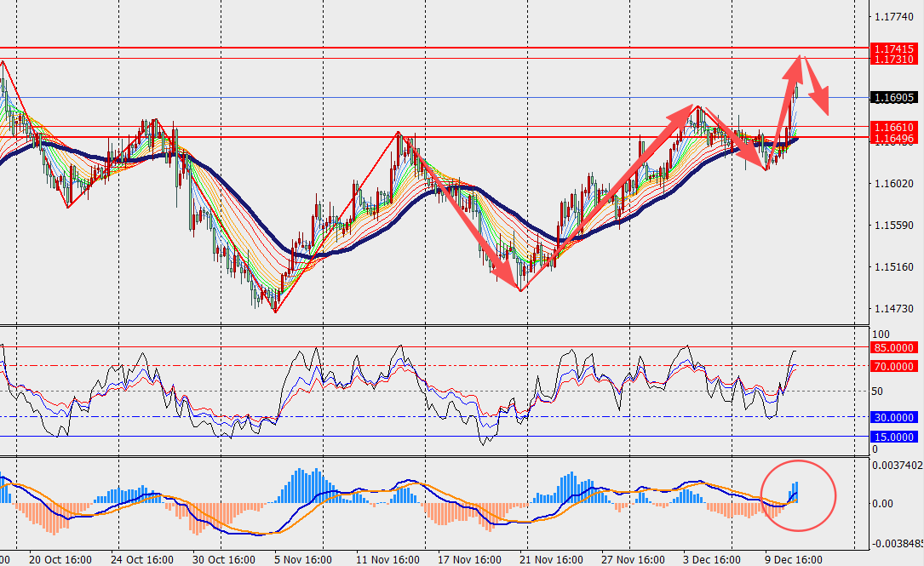Click the 1.17415 red price label
Viewport: 924px width, 566px height.
tap(892, 50)
